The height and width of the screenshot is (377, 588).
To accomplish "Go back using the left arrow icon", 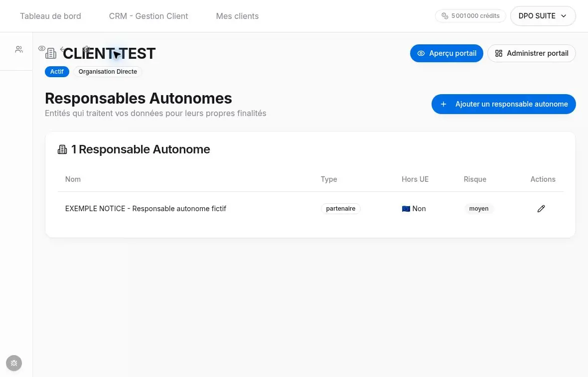I will 63,49.
